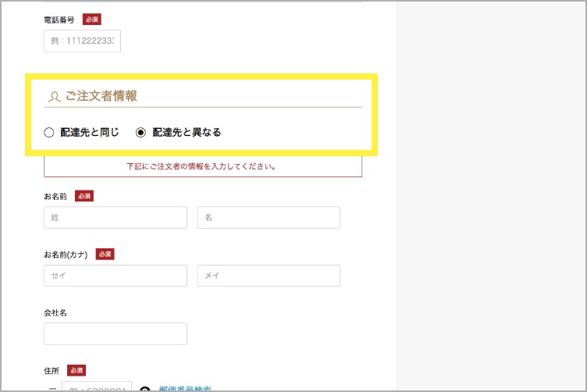This screenshot has height=392, width=587.
Task: Click the セイ kana input field
Action: tap(116, 276)
